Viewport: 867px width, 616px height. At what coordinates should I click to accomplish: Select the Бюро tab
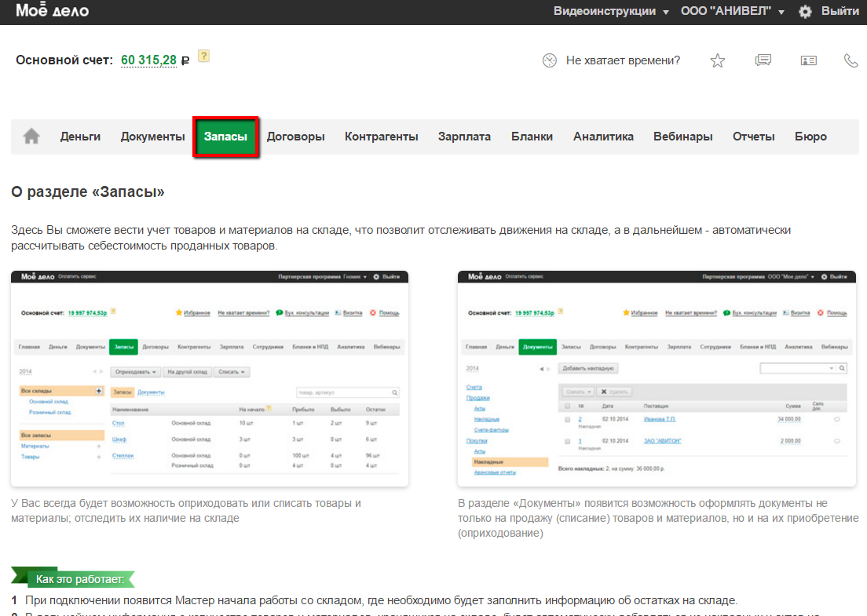(x=810, y=137)
